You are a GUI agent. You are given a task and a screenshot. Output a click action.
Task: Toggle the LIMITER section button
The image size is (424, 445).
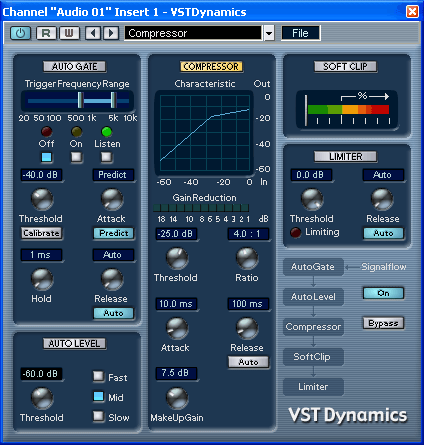click(x=345, y=157)
